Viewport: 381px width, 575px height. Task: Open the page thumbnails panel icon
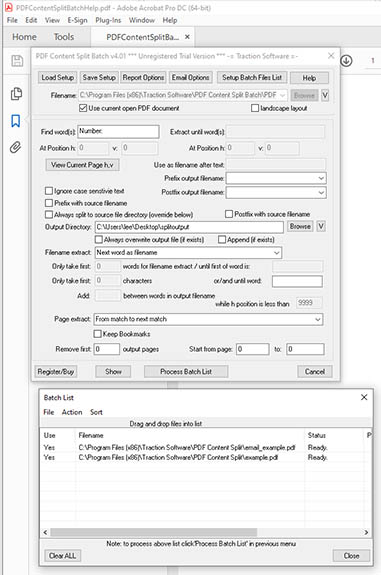coord(16,94)
